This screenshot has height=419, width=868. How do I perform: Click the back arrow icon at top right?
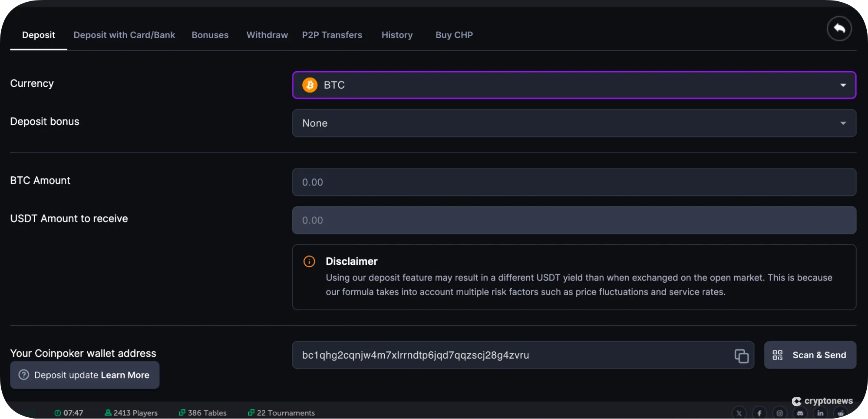pyautogui.click(x=839, y=29)
